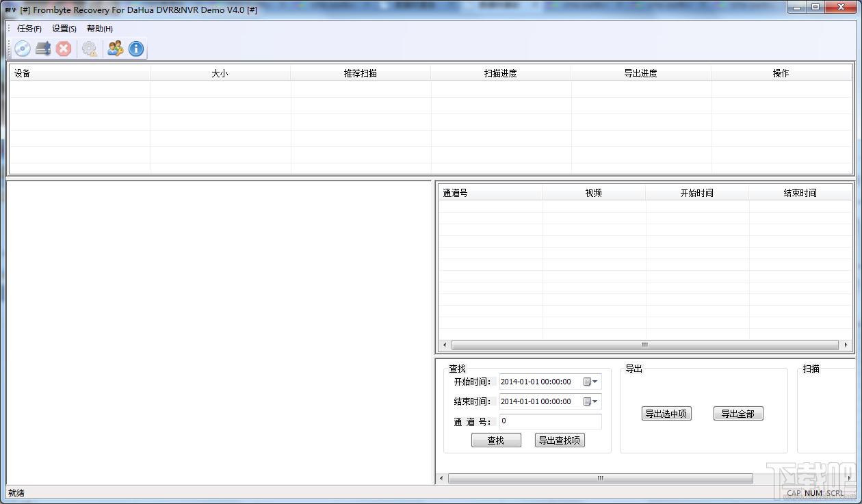Open the 任务(F) menu
The width and height of the screenshot is (862, 504).
29,29
